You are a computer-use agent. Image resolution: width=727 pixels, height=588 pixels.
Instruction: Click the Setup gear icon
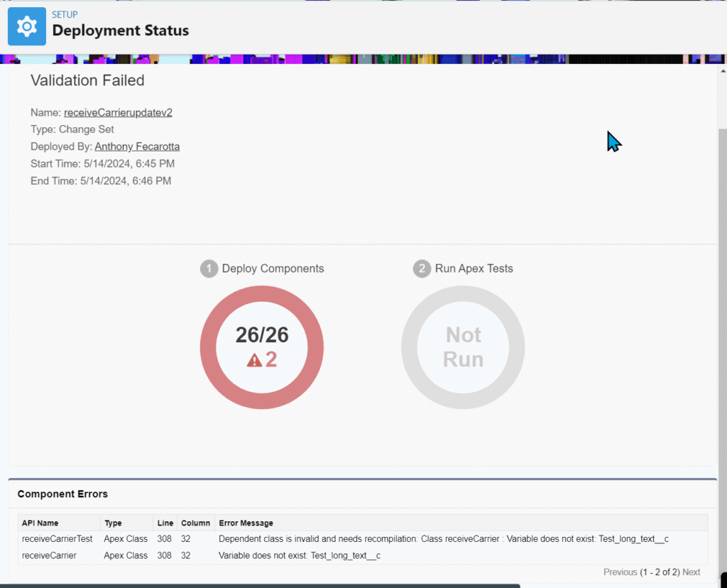click(x=27, y=27)
